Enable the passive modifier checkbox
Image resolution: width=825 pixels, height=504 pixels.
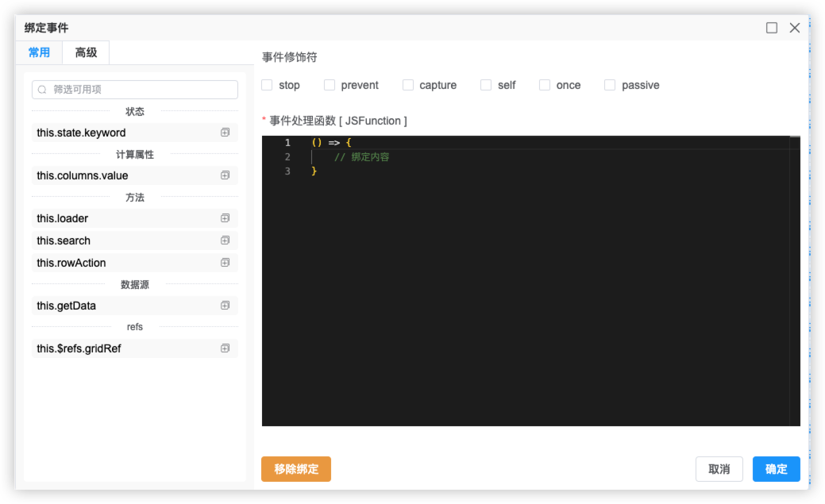(610, 85)
